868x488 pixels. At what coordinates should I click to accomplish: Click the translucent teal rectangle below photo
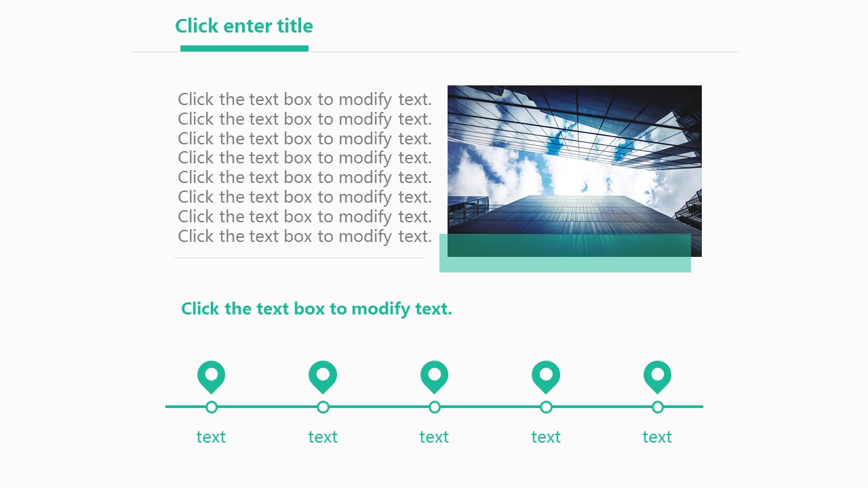(565, 264)
